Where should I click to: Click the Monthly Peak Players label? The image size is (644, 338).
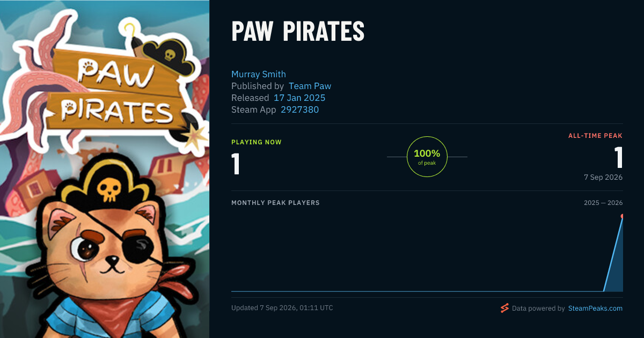[x=275, y=203]
